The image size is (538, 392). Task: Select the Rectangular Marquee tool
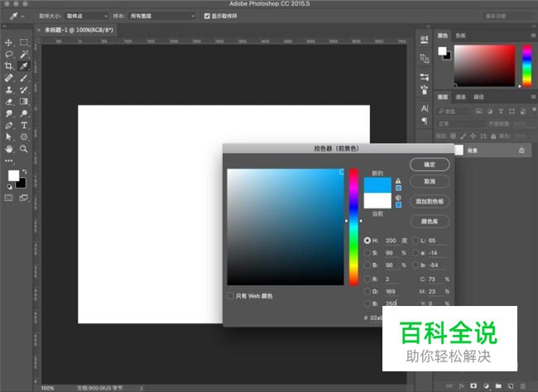[24, 42]
